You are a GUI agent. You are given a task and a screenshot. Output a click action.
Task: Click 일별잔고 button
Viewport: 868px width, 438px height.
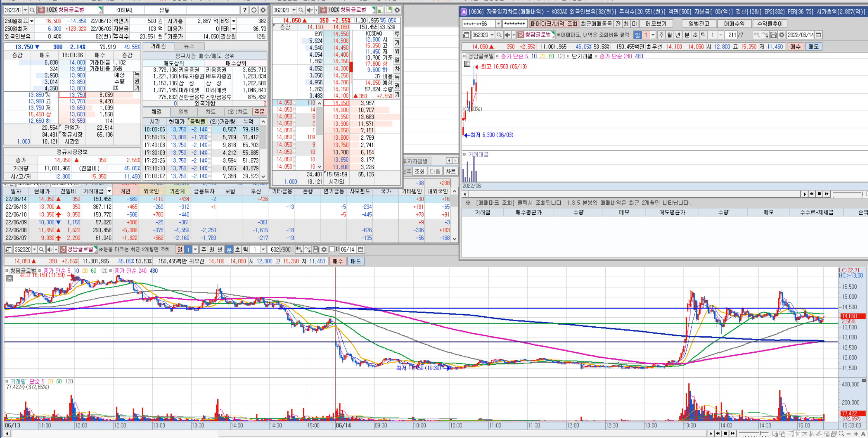698,24
